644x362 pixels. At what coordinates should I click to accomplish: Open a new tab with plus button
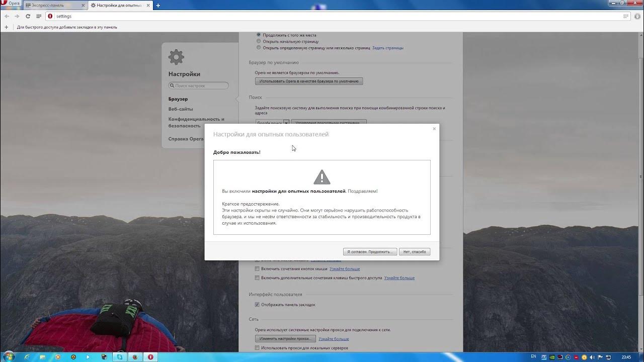[x=158, y=5]
